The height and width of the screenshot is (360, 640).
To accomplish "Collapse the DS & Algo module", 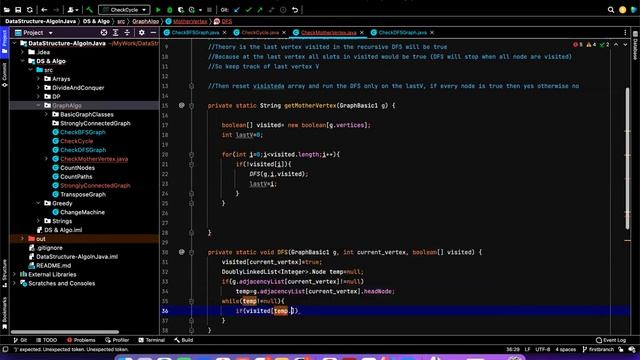I will [22, 61].
